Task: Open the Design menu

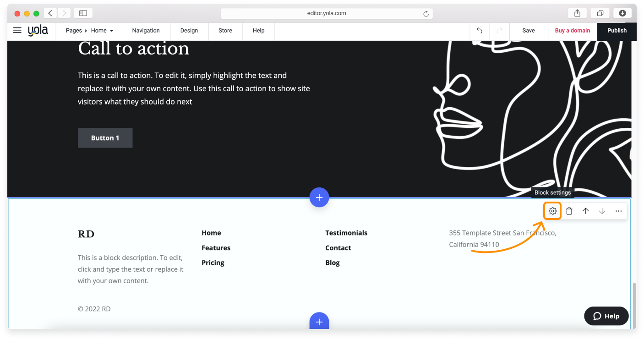Action: coord(189,31)
